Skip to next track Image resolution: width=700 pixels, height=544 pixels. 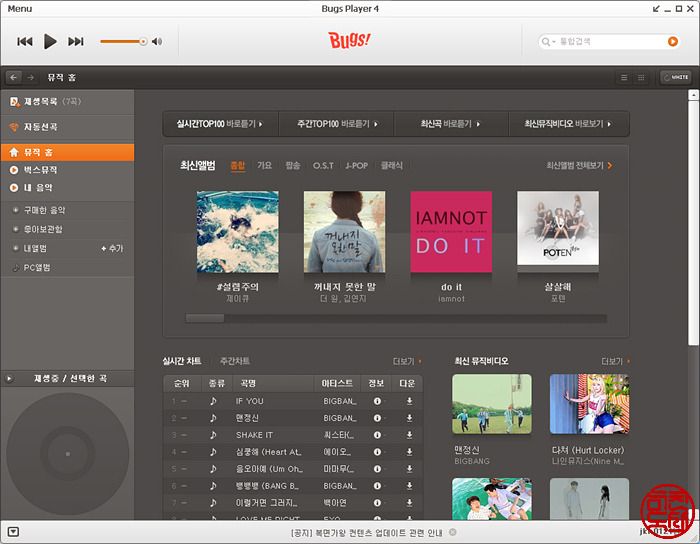76,42
